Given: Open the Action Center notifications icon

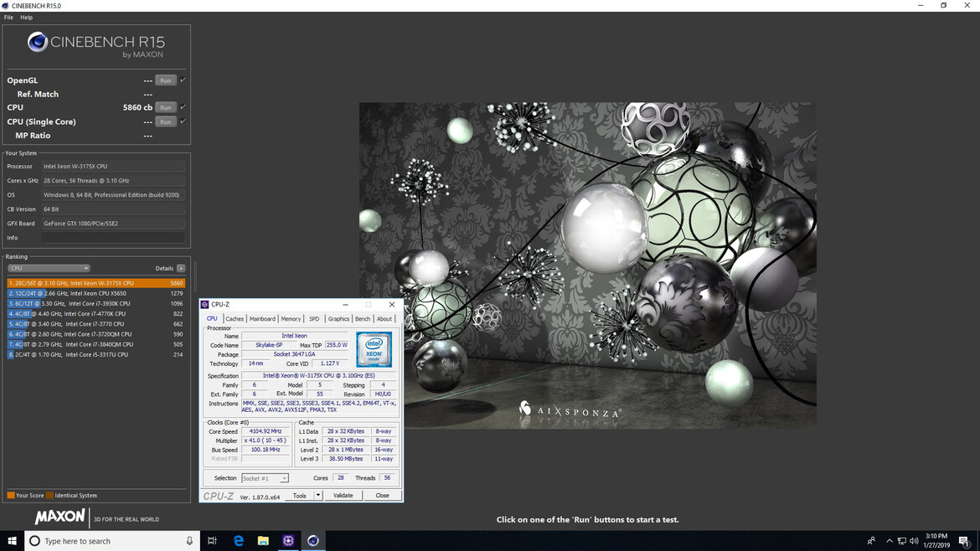Looking at the screenshot, I should (964, 541).
